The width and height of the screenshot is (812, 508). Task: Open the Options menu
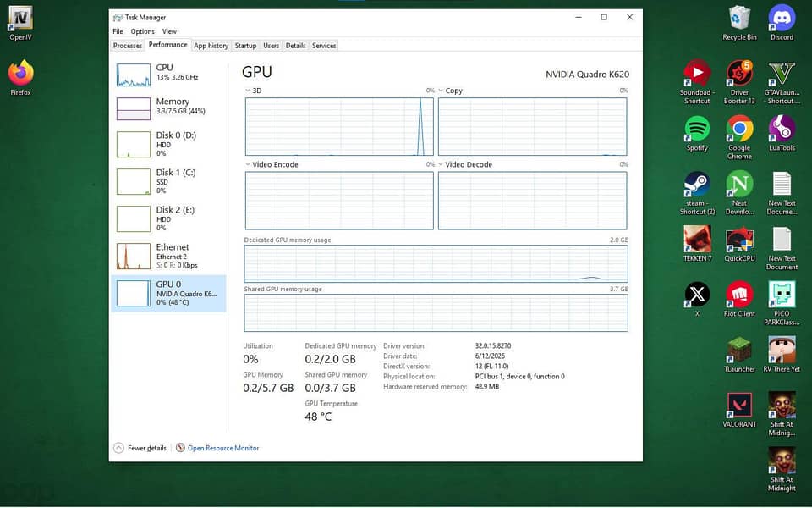pyautogui.click(x=142, y=31)
